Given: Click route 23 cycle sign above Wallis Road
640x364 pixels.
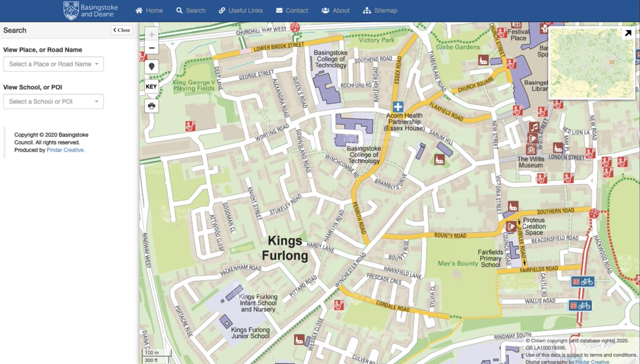Looking at the screenshot, I should click(583, 281).
